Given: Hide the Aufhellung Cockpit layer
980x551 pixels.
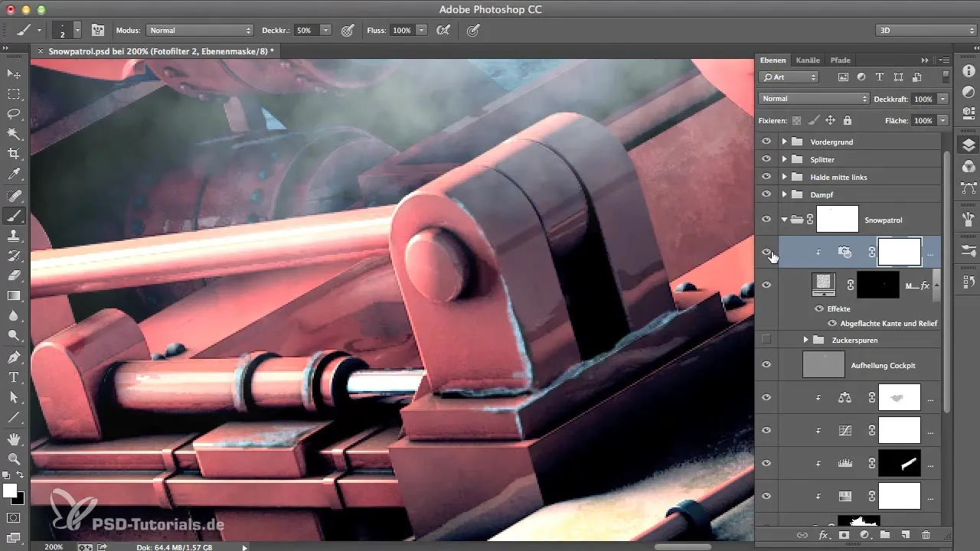Looking at the screenshot, I should click(766, 365).
